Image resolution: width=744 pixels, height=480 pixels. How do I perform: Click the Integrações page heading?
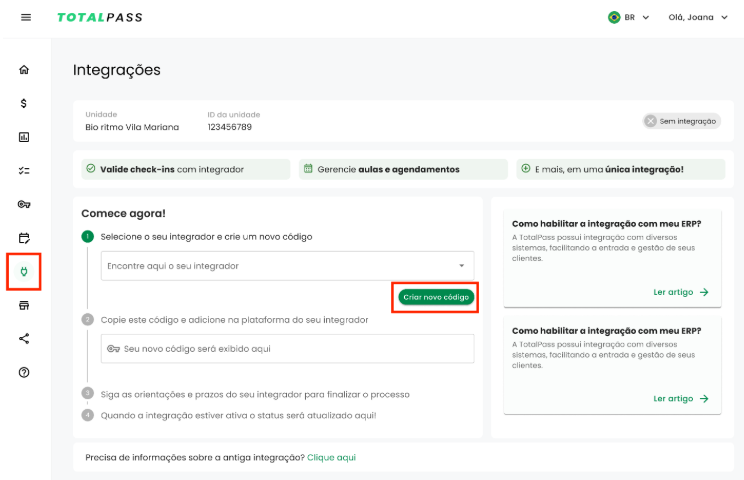pos(117,70)
